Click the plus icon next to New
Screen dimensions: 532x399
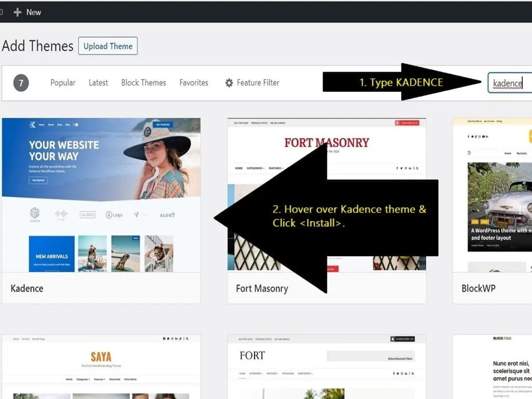[x=17, y=12]
